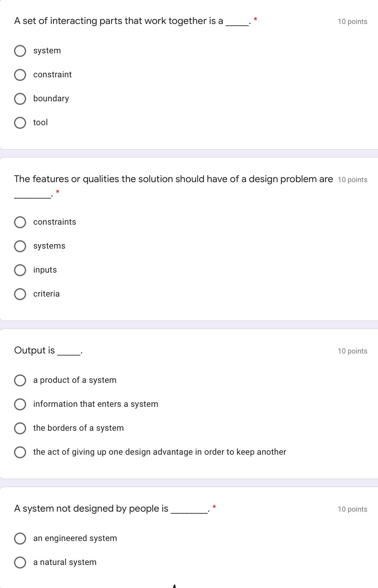The image size is (378, 588).
Task: Choose "a product of a system"
Action: coord(20,380)
